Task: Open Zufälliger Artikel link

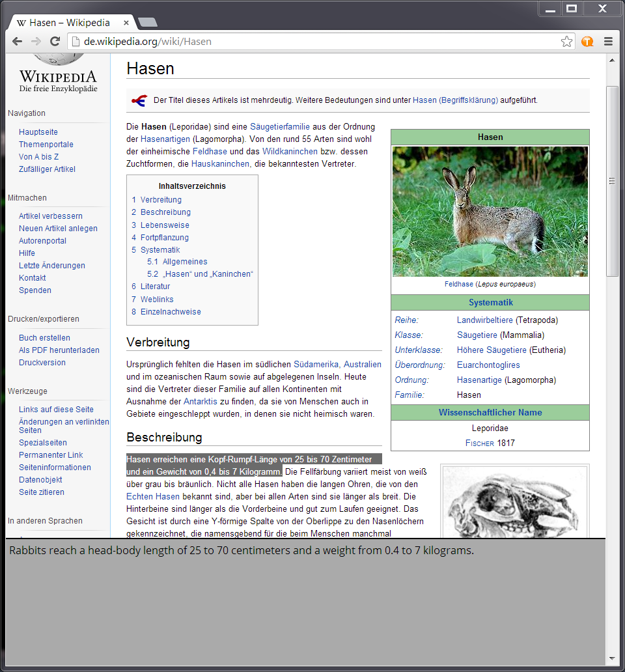Action: tap(47, 169)
